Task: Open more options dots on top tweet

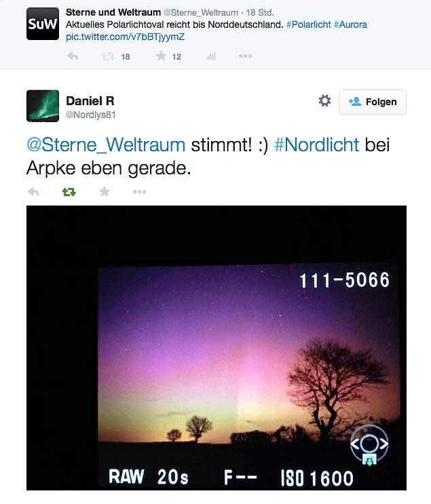Action: point(246,56)
